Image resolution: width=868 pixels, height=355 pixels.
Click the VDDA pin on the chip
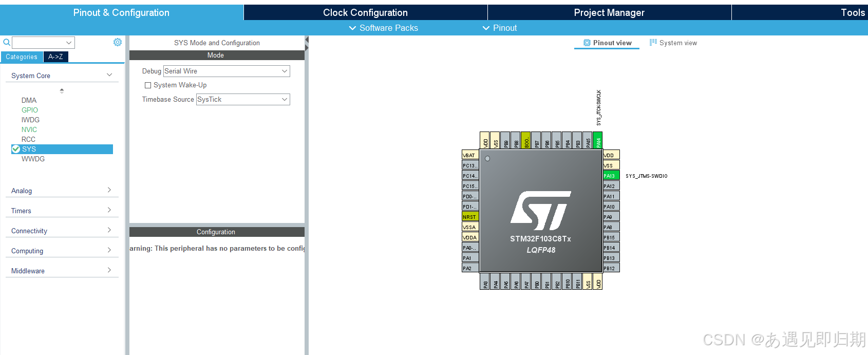tap(470, 237)
